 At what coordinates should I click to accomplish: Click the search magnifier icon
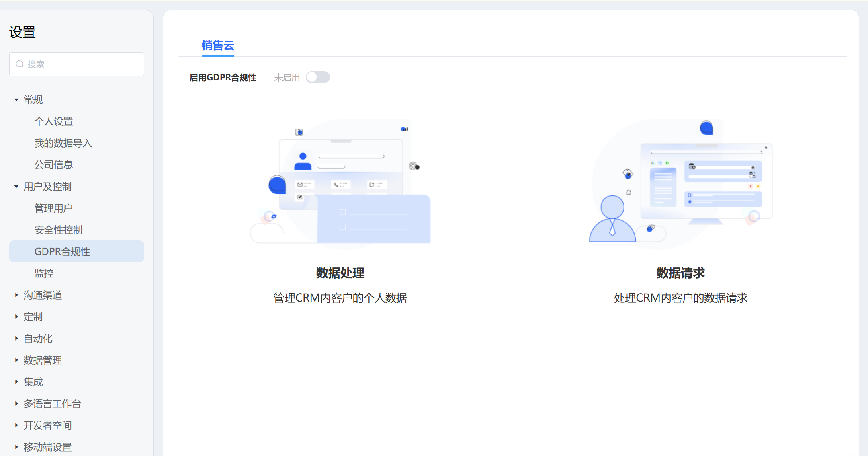coord(19,64)
